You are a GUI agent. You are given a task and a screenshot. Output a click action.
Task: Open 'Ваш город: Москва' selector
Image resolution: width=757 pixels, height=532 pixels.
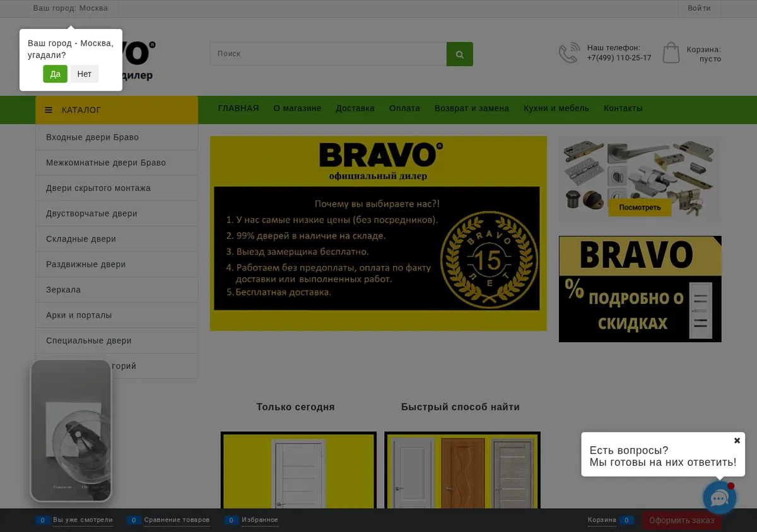(x=71, y=8)
